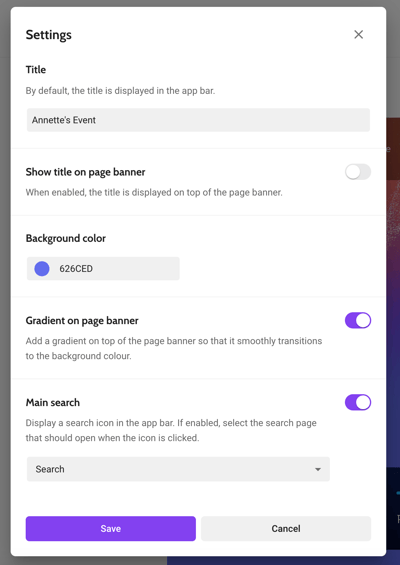
Task: Focus the Annette's Event title field
Action: pyautogui.click(x=198, y=120)
